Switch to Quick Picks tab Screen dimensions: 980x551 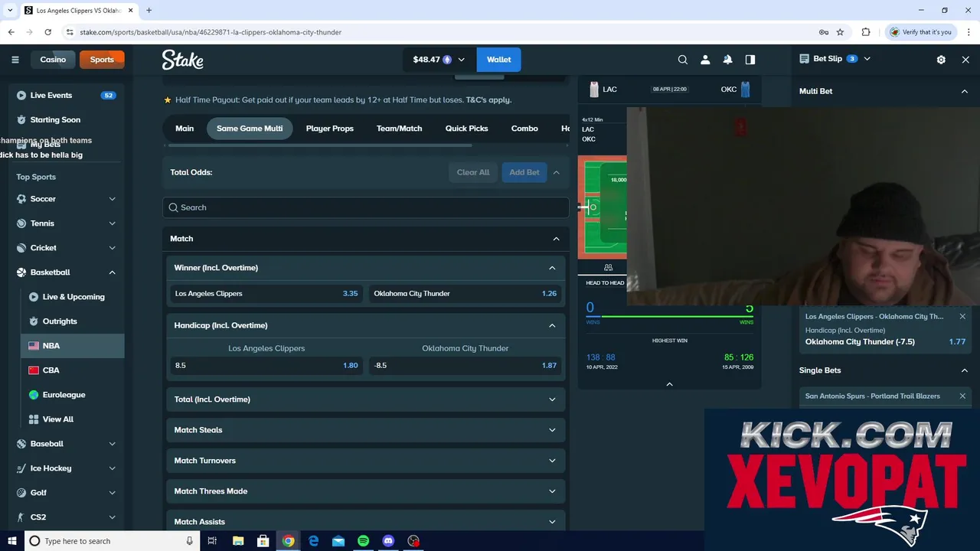coord(466,129)
